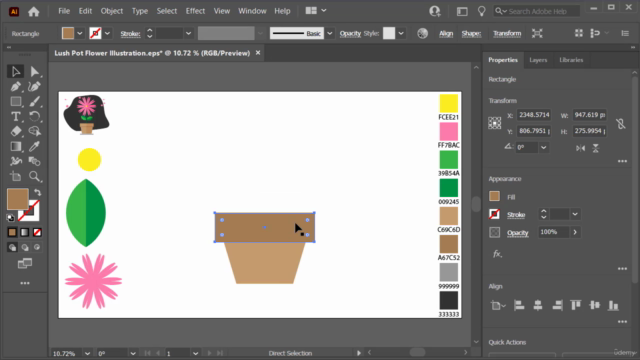640x360 pixels.
Task: Open the fill color dropdown in control bar
Action: 80,33
